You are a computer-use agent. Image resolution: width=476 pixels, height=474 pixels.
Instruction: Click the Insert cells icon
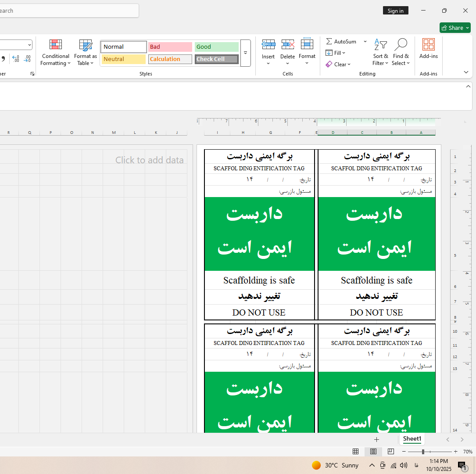(x=268, y=44)
